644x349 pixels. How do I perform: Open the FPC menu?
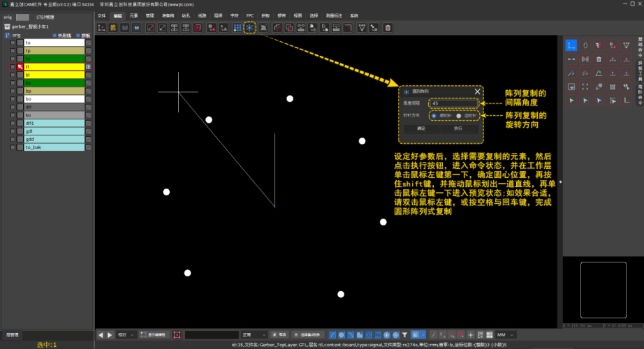[250, 15]
